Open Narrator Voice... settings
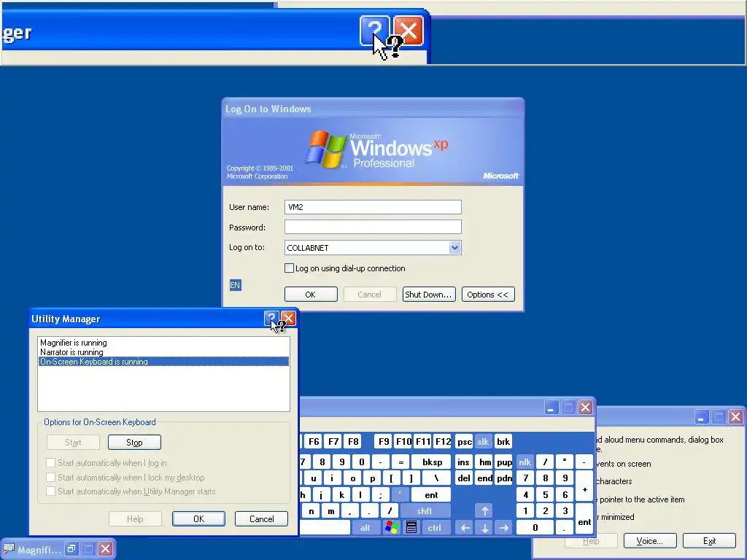The width and height of the screenshot is (747, 560). tap(650, 541)
